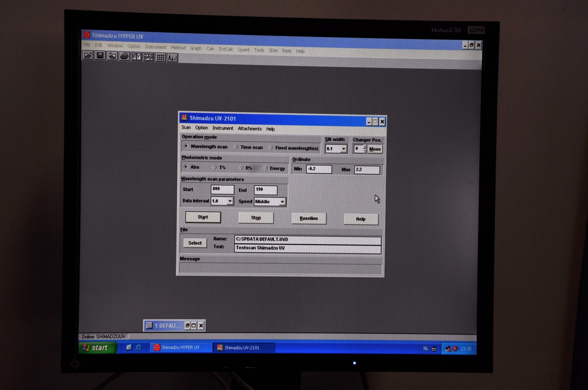The height and width of the screenshot is (390, 588).
Task: Click the first quick launch icon beside Start
Action: click(x=129, y=347)
